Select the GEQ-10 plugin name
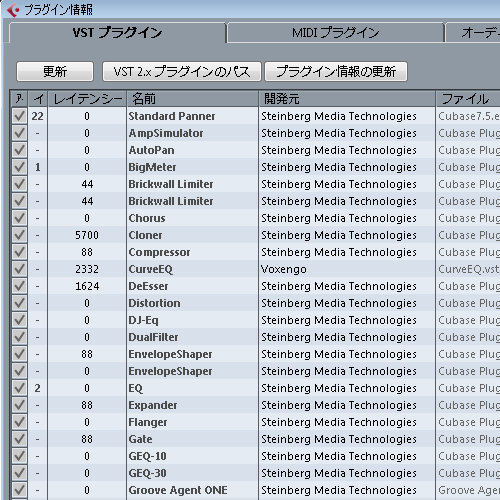This screenshot has height=500, width=500. click(147, 456)
